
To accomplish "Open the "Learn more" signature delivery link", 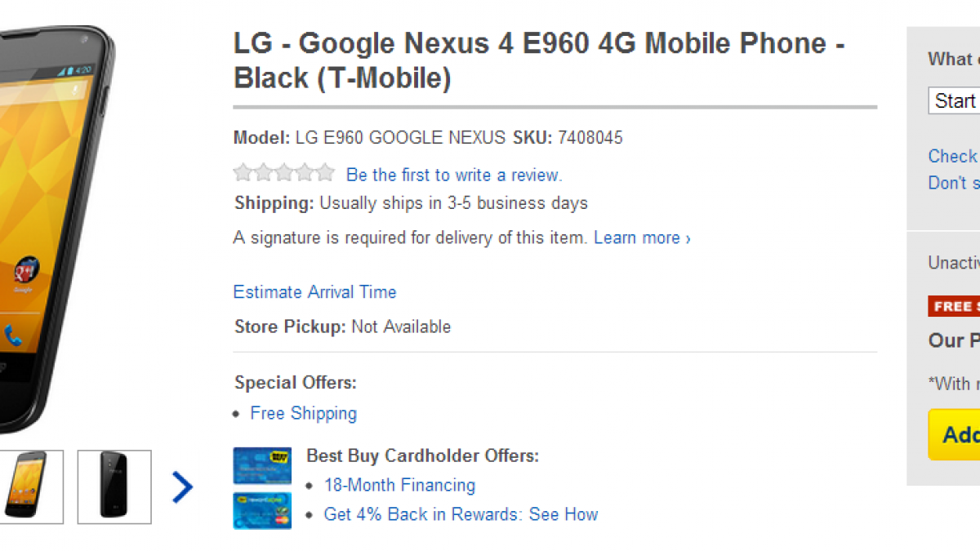I will click(642, 238).
